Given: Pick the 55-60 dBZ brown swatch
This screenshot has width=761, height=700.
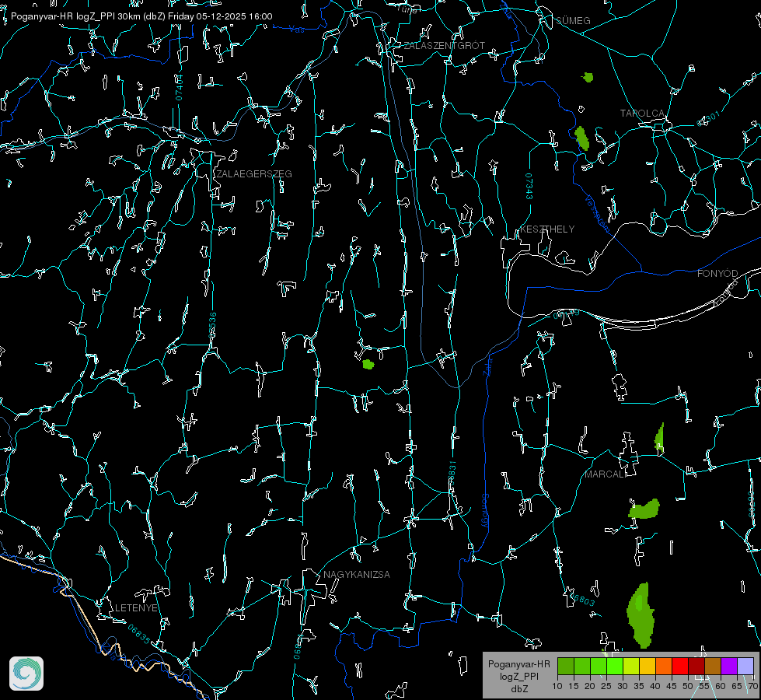Looking at the screenshot, I should click(713, 666).
